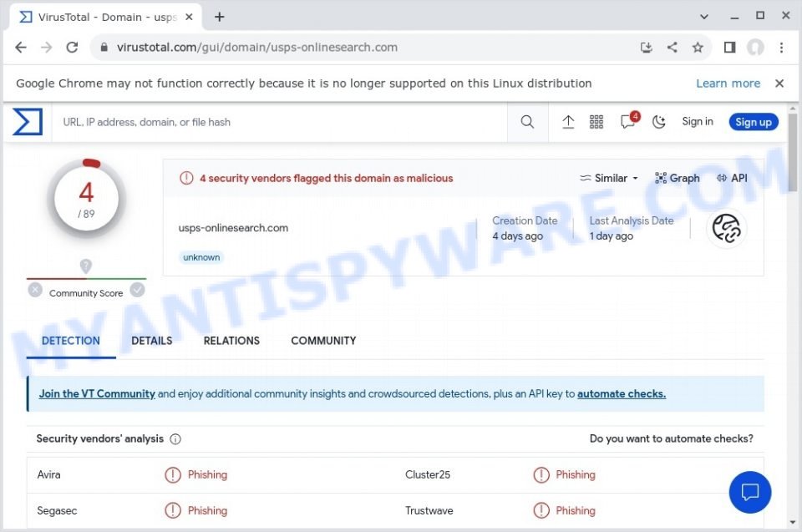The height and width of the screenshot is (532, 802).
Task: Click the community score marker pin
Action: 86,266
